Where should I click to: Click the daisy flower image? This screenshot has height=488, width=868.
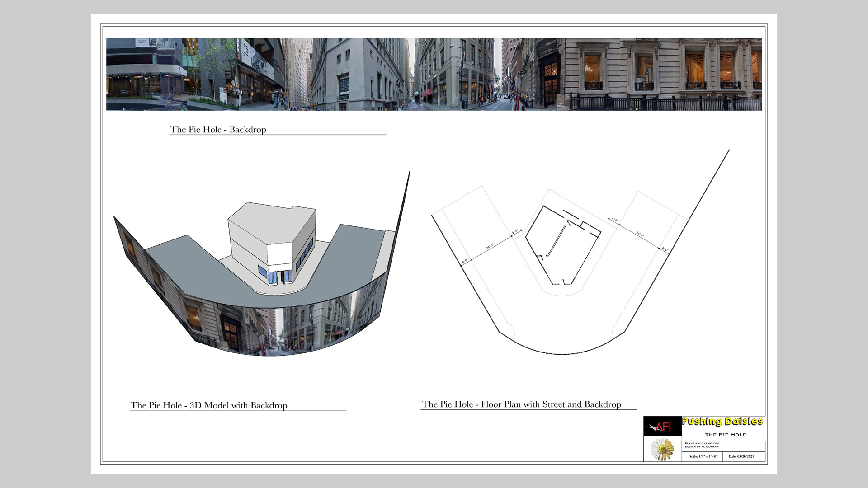[x=662, y=449]
